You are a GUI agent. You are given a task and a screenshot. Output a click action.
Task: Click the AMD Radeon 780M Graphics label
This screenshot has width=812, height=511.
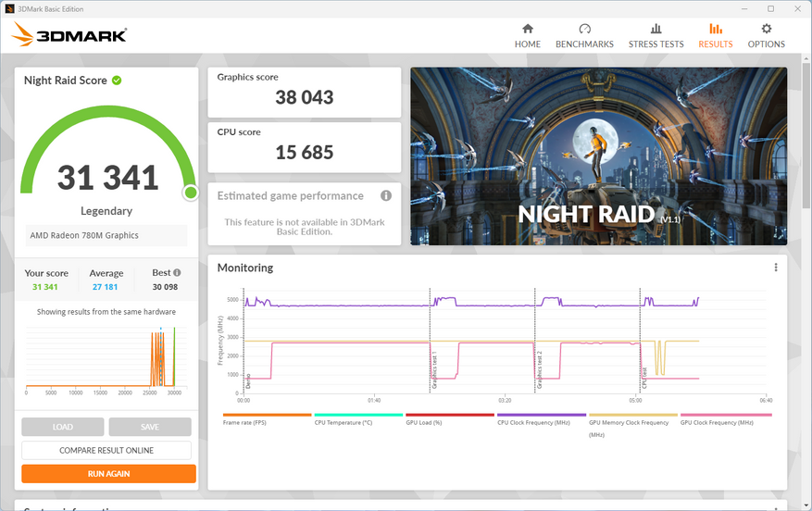(84, 235)
